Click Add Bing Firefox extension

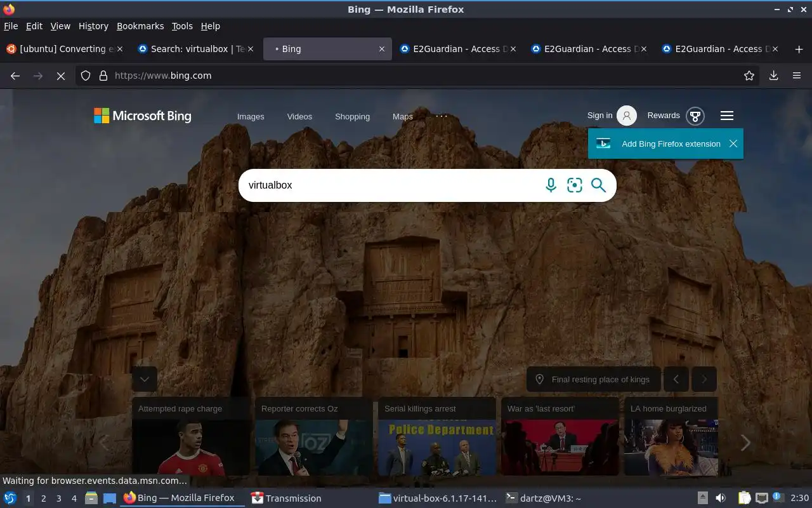671,144
